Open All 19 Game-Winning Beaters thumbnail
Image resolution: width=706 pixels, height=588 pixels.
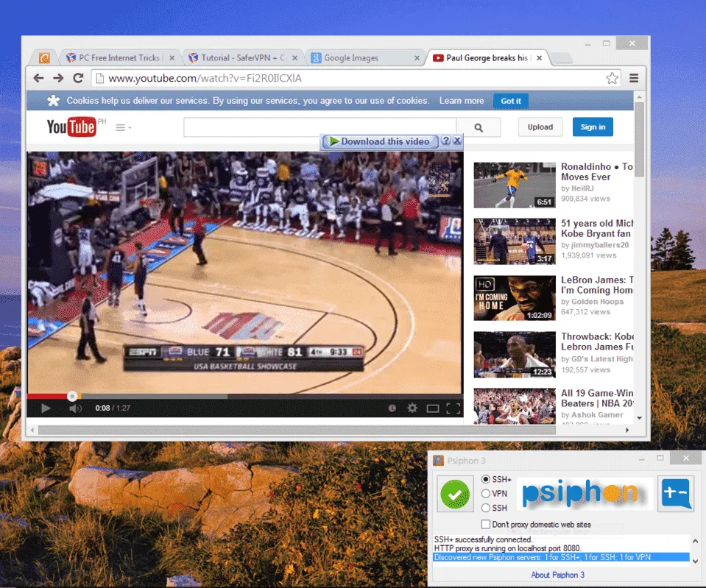[515, 406]
